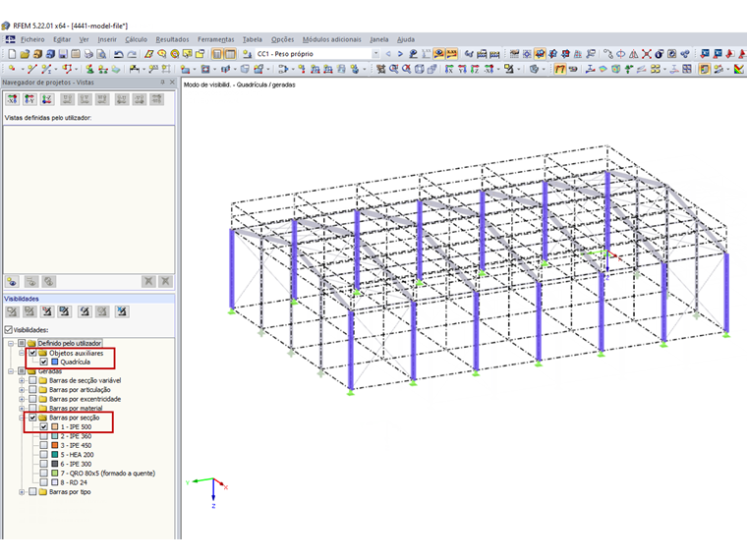The image size is (747, 560).
Task: Collapse the Objetos auxiliares node
Action: pos(22,353)
